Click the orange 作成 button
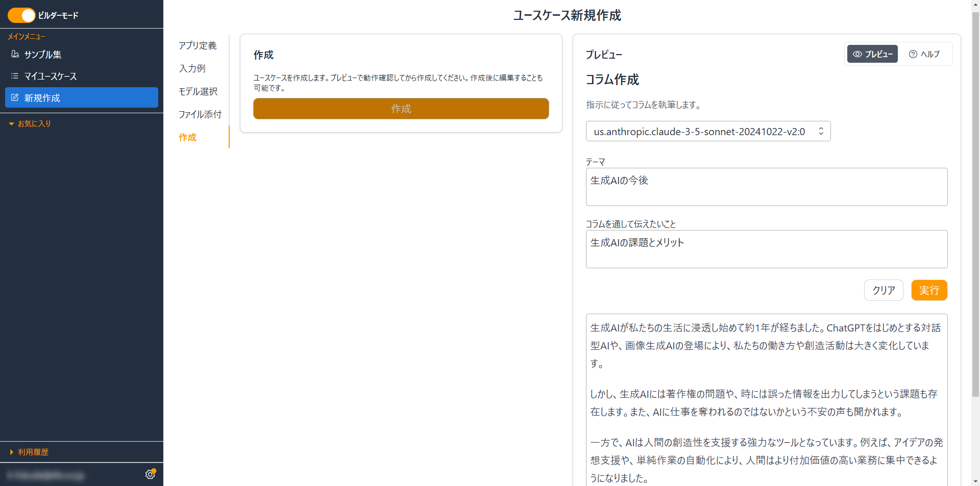980x486 pixels. (x=401, y=109)
